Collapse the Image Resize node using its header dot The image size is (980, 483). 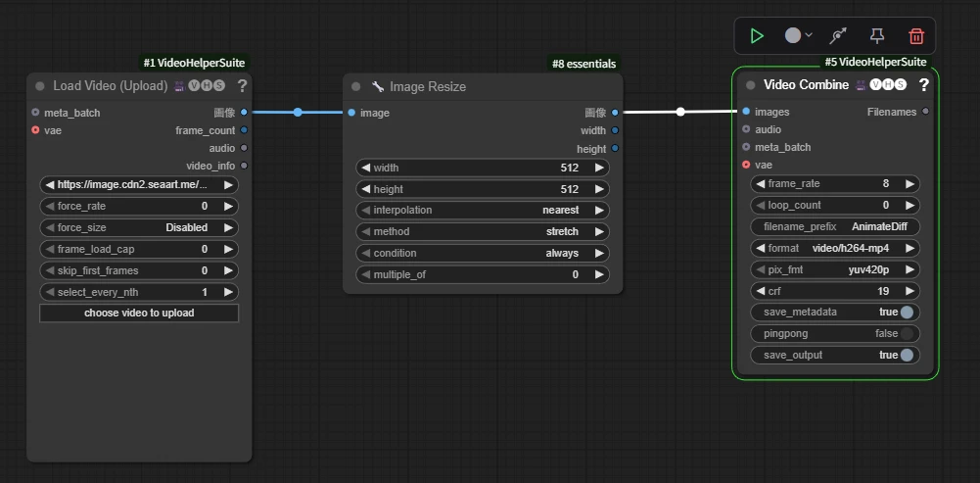[x=356, y=87]
